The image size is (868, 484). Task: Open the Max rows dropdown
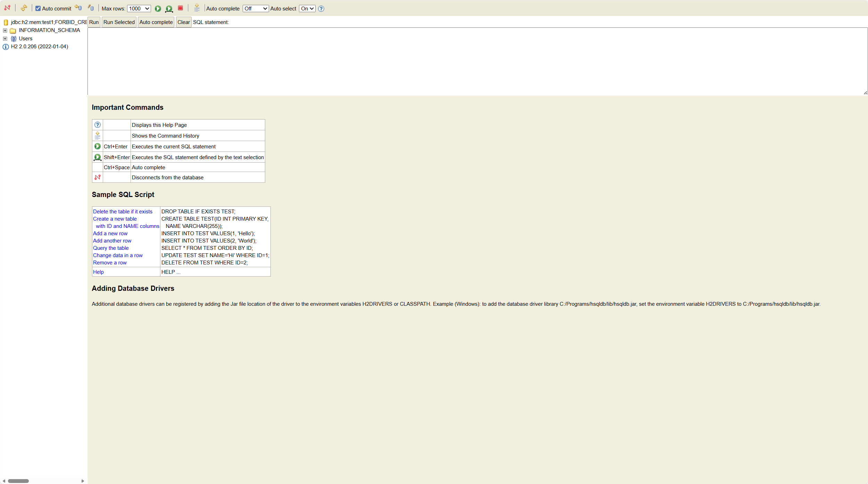(139, 9)
